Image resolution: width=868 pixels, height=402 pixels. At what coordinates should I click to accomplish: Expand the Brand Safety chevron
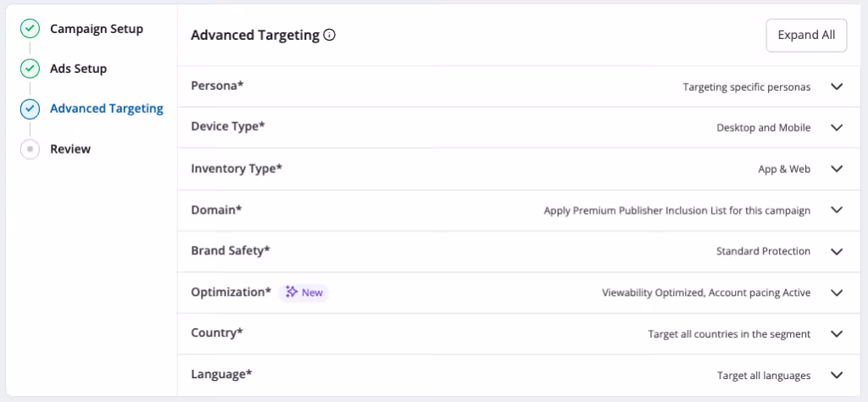coord(837,251)
